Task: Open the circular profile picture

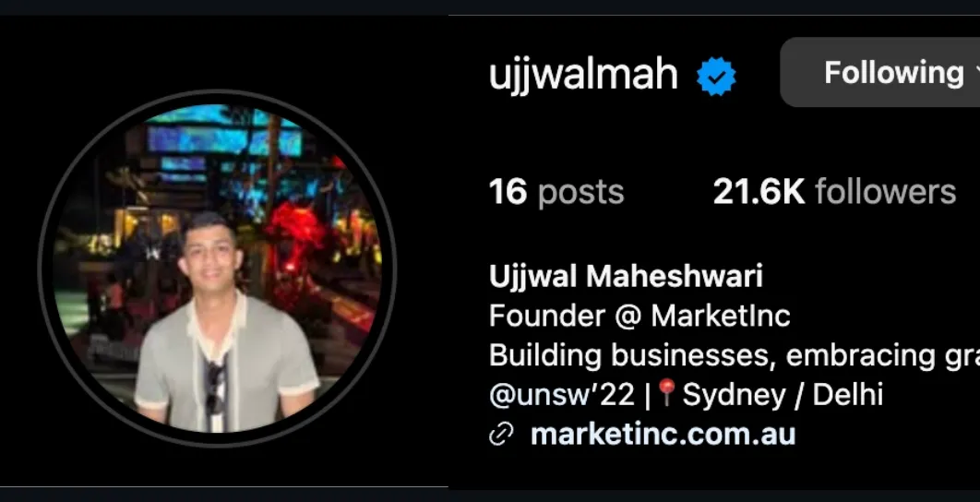Action: [x=217, y=269]
